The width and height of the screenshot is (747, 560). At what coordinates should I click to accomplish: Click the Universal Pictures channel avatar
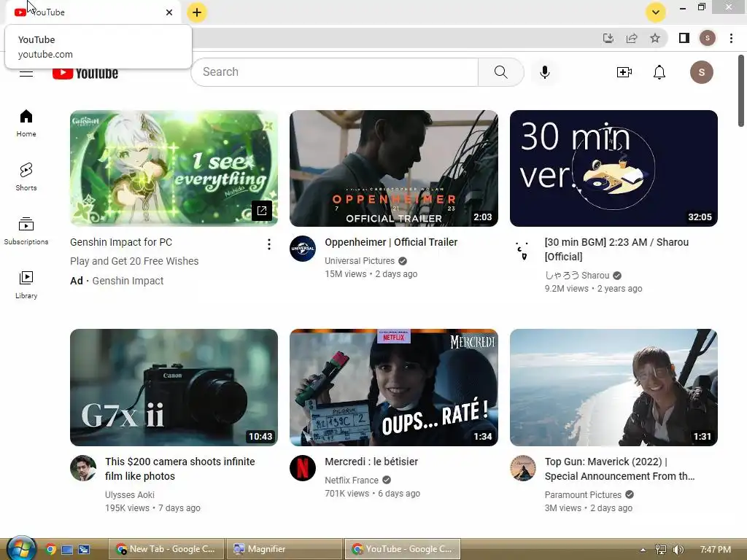tap(303, 249)
